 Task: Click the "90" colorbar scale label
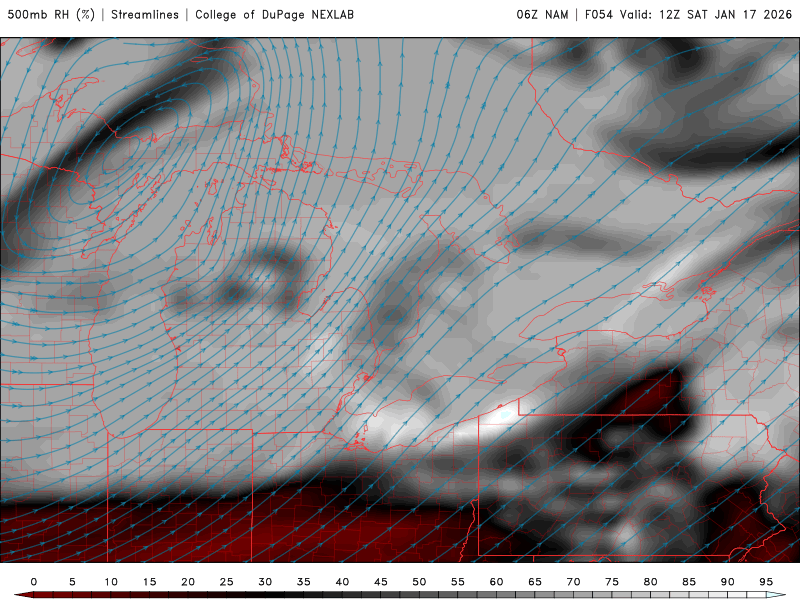click(728, 582)
